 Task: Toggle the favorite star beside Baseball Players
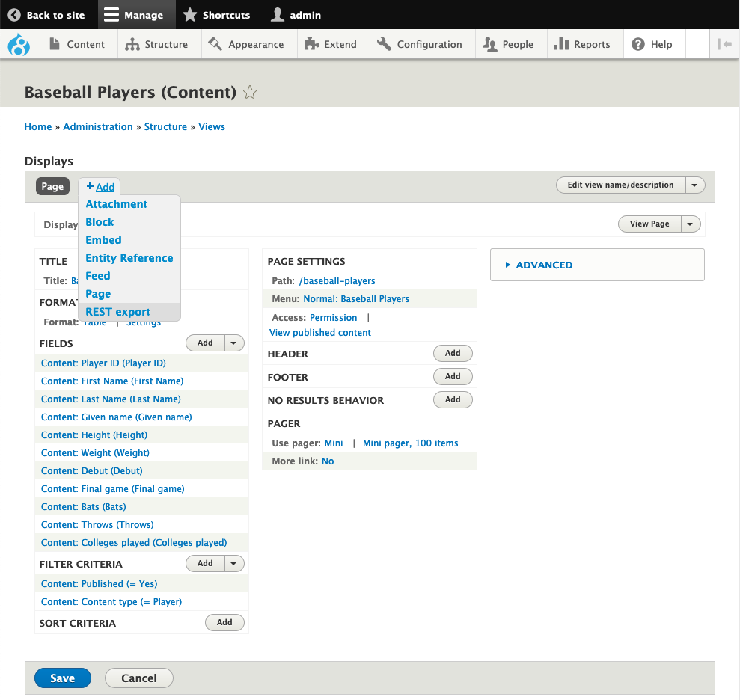(x=249, y=92)
